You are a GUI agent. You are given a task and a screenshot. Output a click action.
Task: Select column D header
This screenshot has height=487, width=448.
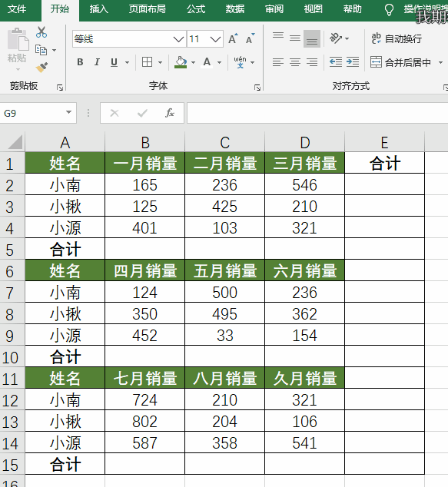click(305, 142)
